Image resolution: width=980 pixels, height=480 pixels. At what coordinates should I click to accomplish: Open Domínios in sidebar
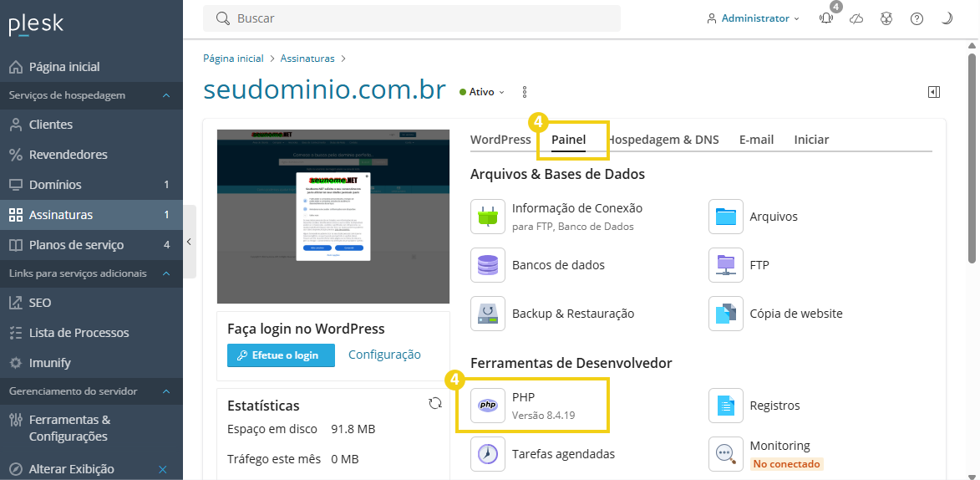pyautogui.click(x=91, y=185)
